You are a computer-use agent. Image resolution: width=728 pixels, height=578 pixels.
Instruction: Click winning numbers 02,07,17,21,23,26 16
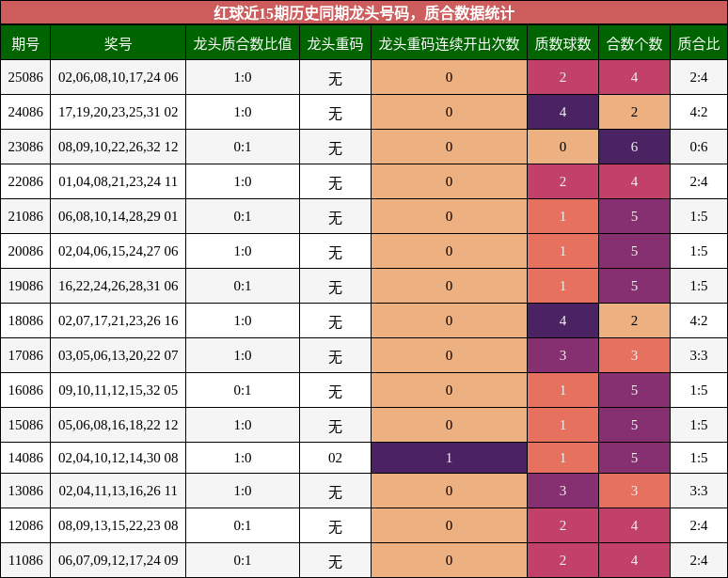click(118, 320)
